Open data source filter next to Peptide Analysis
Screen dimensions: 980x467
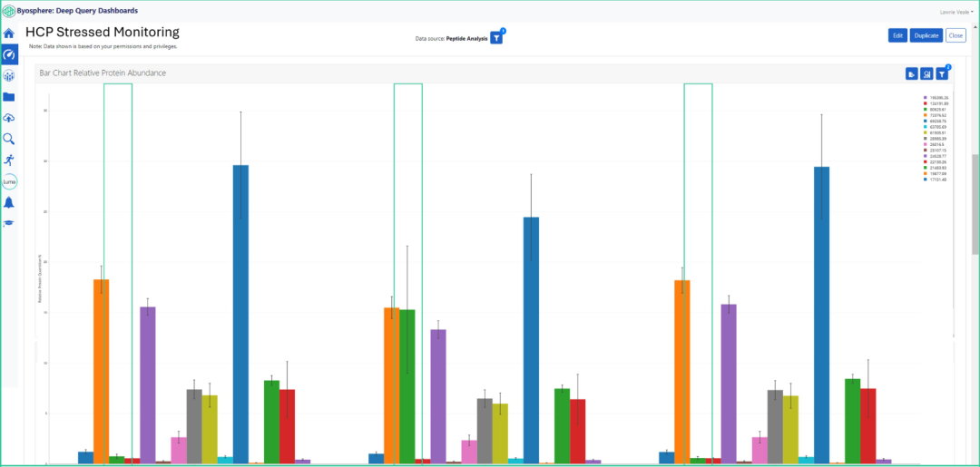(496, 38)
